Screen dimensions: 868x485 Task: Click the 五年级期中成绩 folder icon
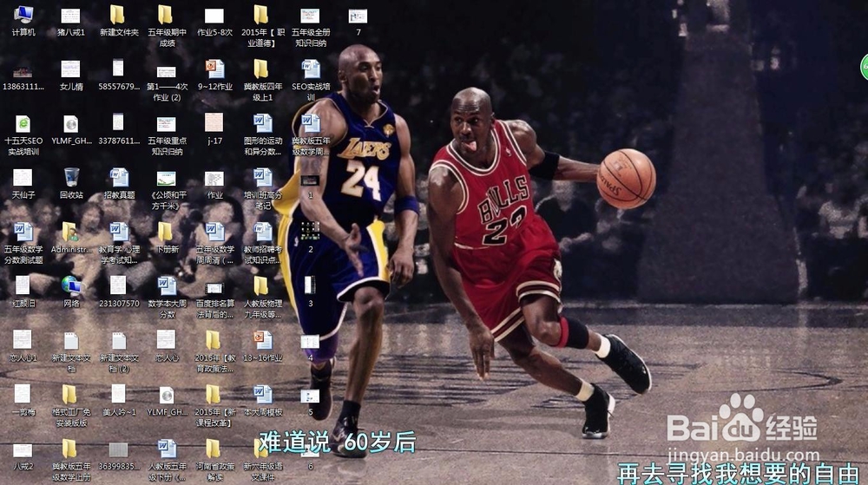click(x=166, y=15)
